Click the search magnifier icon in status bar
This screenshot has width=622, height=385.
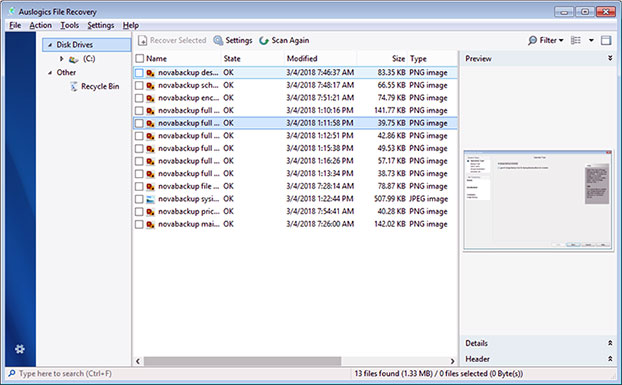point(12,374)
